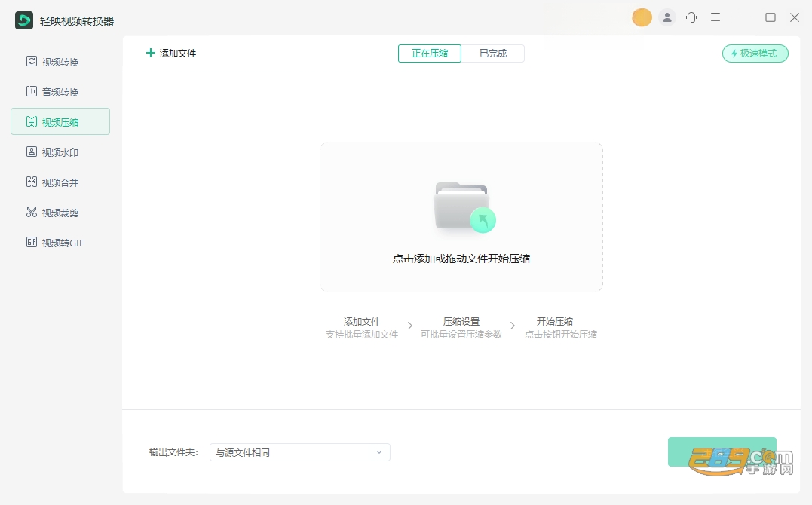Viewport: 812px width, 505px height.
Task: Click the 点击按钮开始压缩 hint text
Action: coord(561,335)
